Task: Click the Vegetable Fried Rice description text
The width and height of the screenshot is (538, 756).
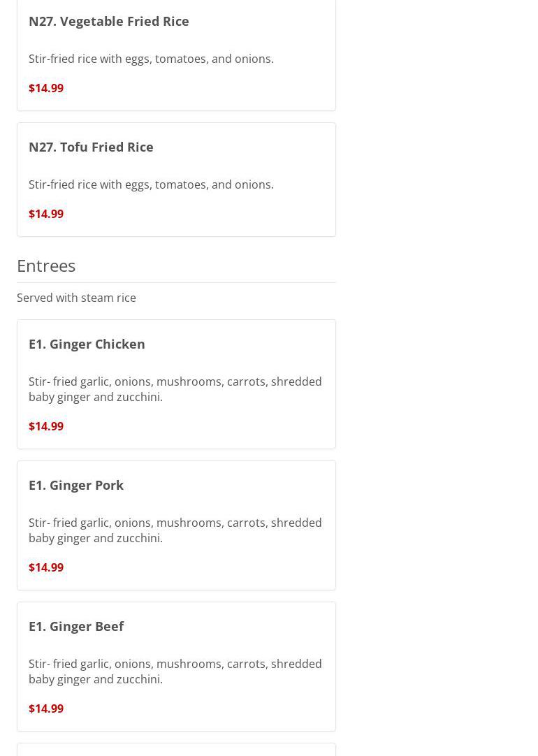Action: tap(151, 59)
